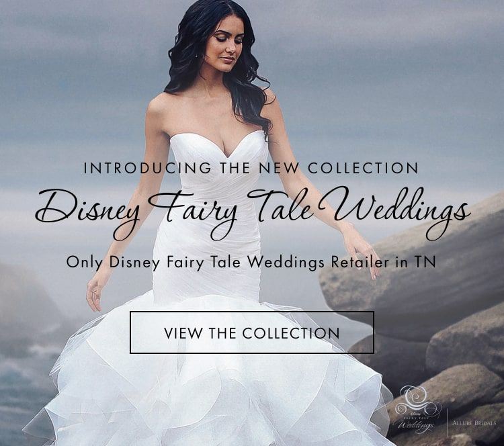This screenshot has width=504, height=446.
Task: Click the script 'Disney Fairy Tale Weddings' title
Action: (x=252, y=214)
